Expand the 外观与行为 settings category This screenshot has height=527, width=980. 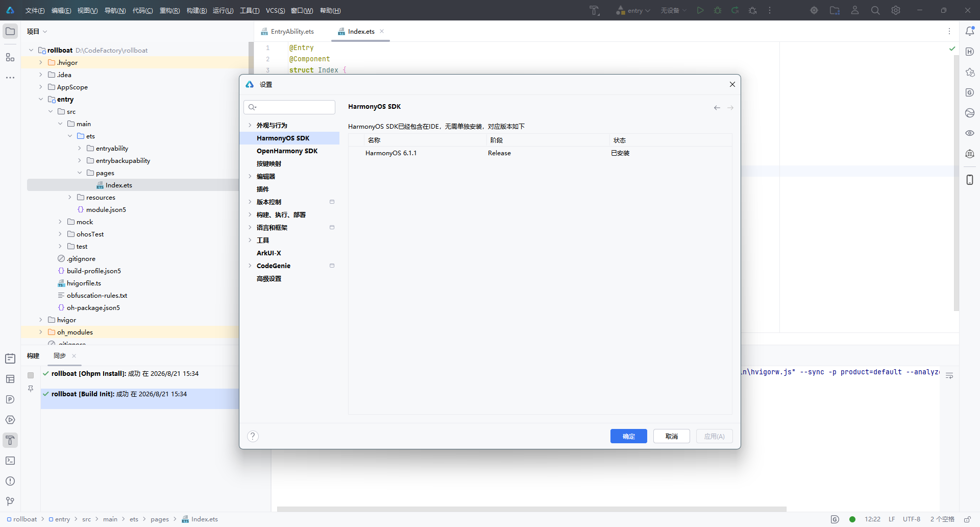tap(250, 125)
